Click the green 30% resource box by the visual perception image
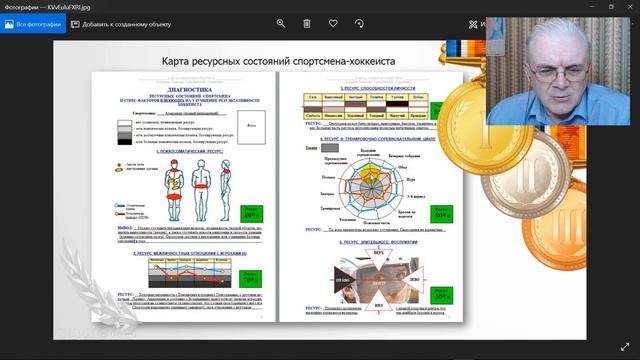 (x=442, y=296)
